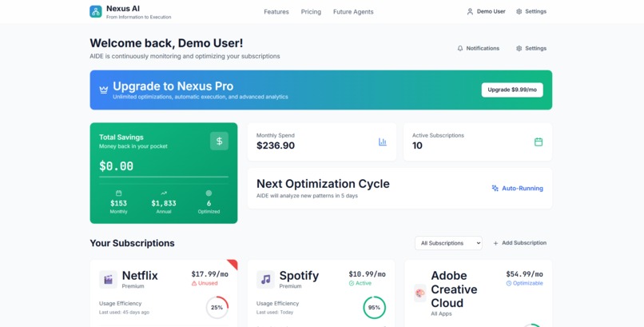Expand the All Subscriptions dropdown

pos(448,243)
